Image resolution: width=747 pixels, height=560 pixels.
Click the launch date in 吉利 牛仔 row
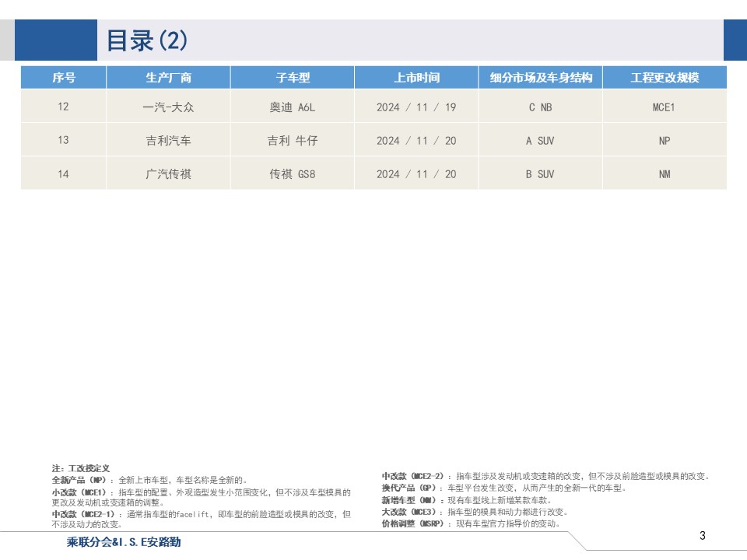(416, 141)
